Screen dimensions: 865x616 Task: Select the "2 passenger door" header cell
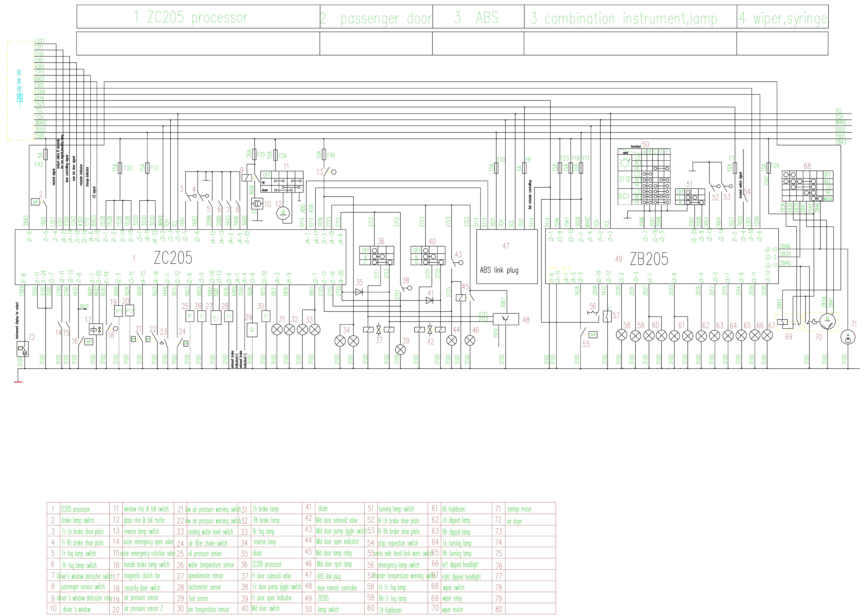point(376,17)
